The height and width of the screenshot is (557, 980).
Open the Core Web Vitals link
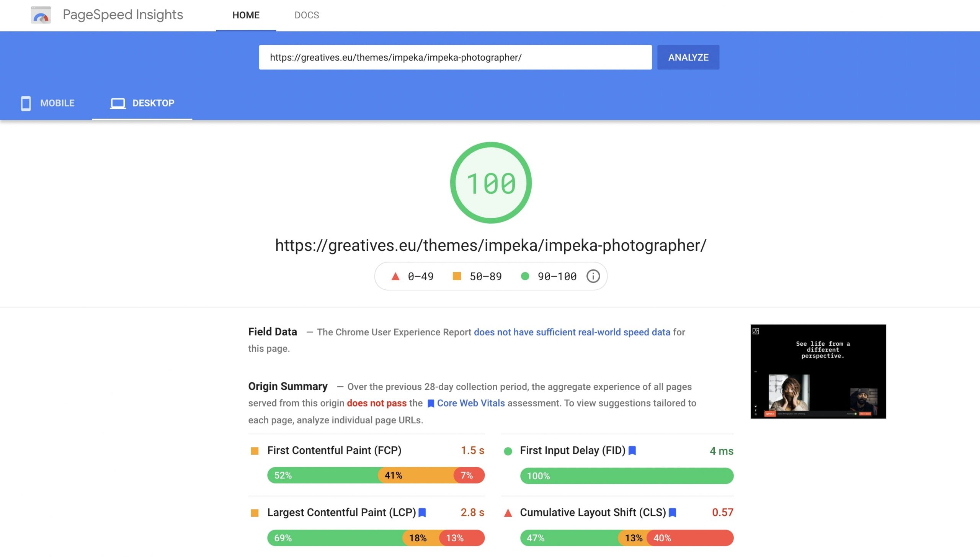471,403
